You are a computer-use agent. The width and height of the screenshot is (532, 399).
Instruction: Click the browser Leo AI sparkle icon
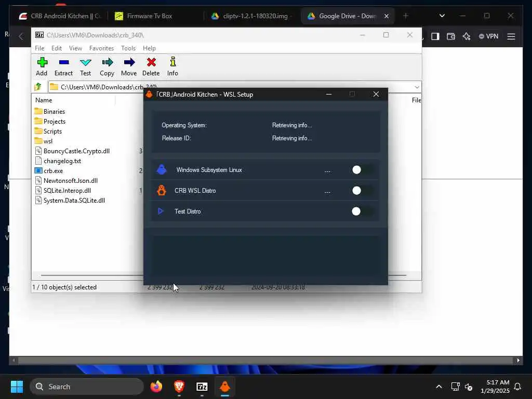467,36
